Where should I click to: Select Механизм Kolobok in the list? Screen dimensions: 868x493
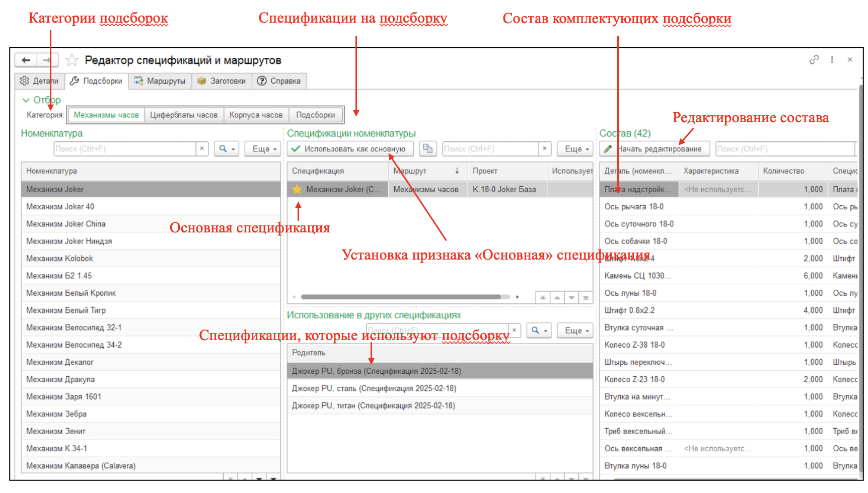pyautogui.click(x=60, y=259)
